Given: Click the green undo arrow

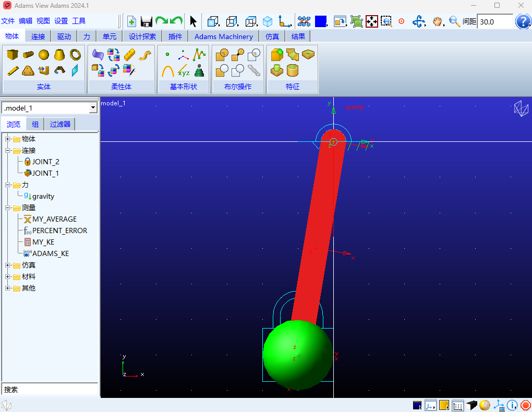Looking at the screenshot, I should (176, 21).
